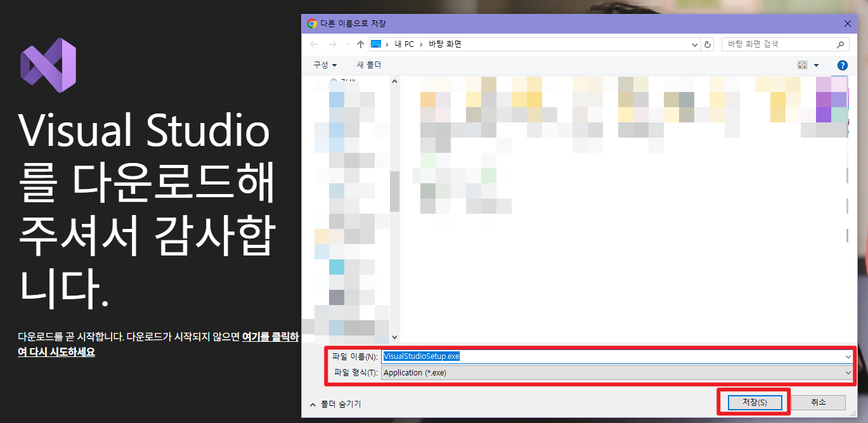Click the Visual Studio logo
Image resolution: width=868 pixels, height=423 pixels.
[48, 65]
